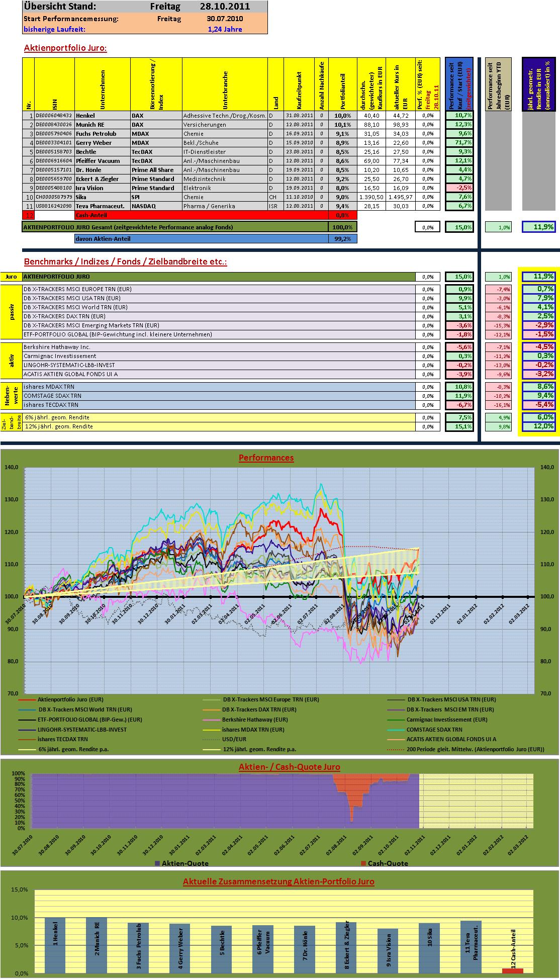Select the yellow 'passiv' side label
Image resolution: width=560 pixels, height=979 pixels.
12,312
